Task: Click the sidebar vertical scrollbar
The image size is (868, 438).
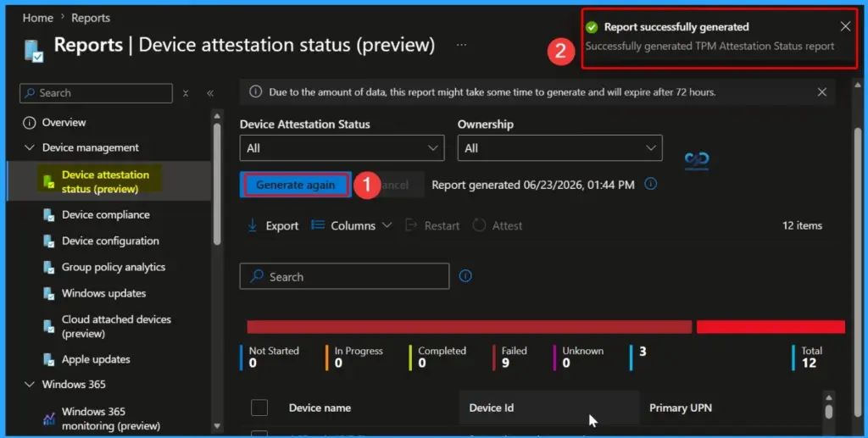Action: (217, 184)
